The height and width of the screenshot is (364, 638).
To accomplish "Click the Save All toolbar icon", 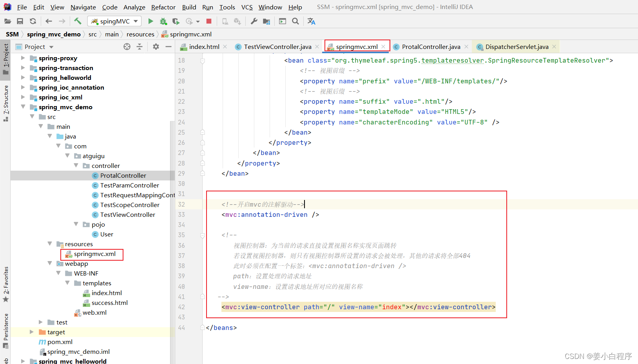I will pos(20,21).
